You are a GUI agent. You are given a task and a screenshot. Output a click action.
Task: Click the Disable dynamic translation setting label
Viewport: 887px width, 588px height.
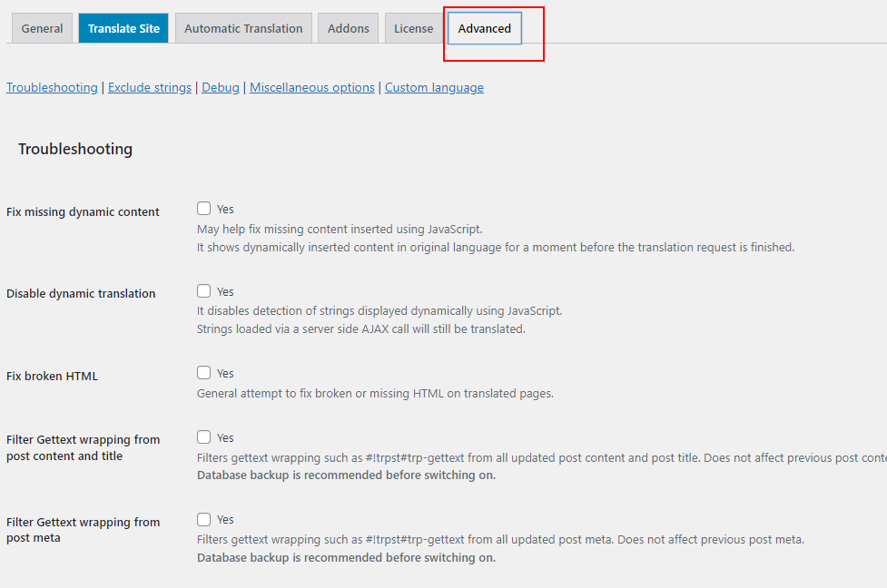click(x=81, y=294)
